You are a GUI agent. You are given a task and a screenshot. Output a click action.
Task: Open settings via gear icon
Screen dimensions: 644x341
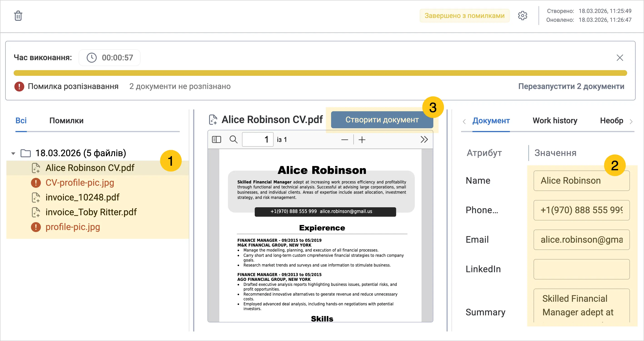click(x=522, y=16)
